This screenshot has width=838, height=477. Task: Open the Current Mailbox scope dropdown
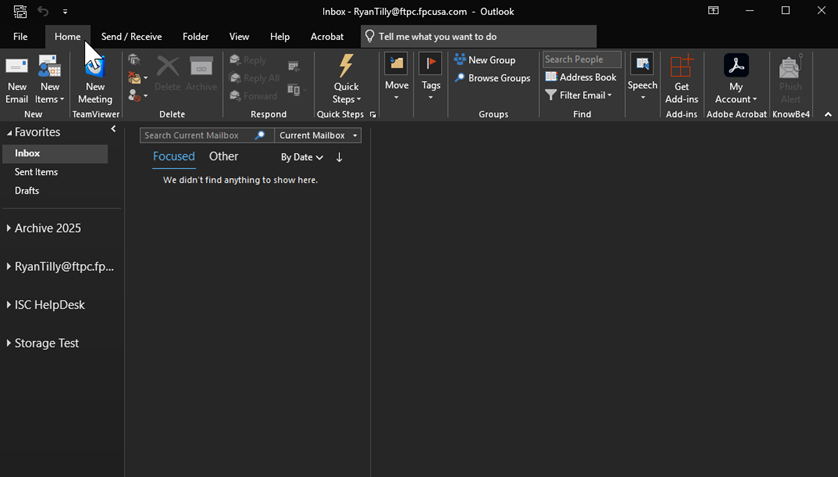coord(318,135)
